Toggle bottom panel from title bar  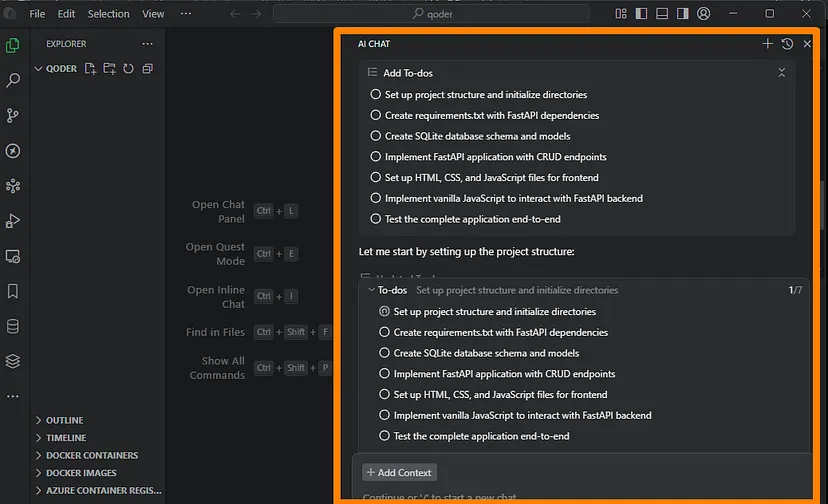[662, 14]
